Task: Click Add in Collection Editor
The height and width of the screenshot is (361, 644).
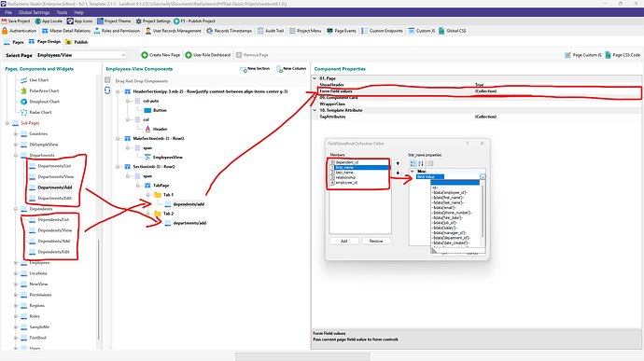Action: coord(344,241)
